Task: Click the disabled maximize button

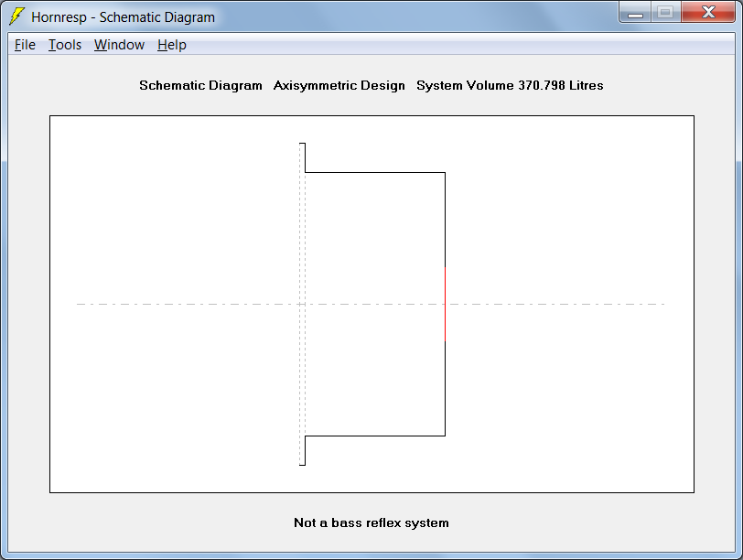Action: coord(666,12)
